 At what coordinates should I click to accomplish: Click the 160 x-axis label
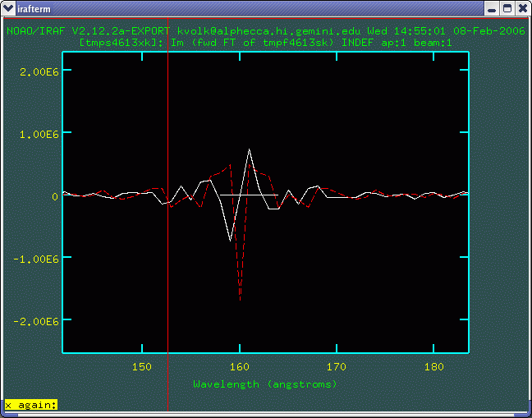240,367
